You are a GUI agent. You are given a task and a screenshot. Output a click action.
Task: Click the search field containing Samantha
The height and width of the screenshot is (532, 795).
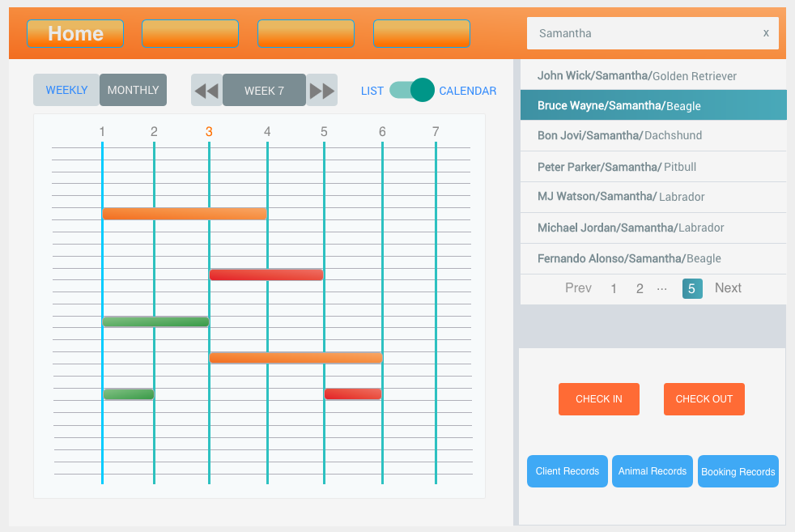click(x=644, y=33)
